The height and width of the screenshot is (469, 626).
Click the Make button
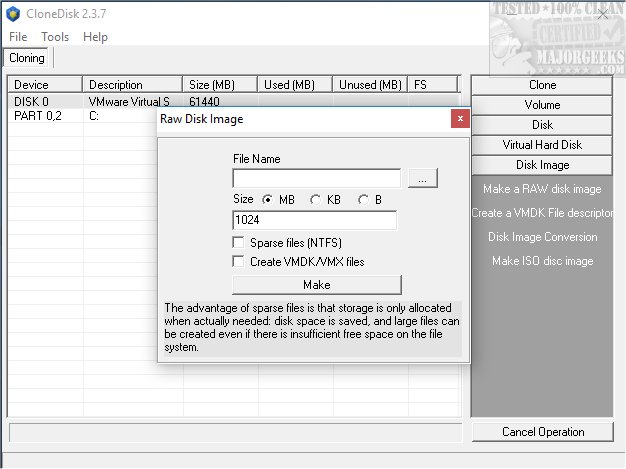click(317, 285)
